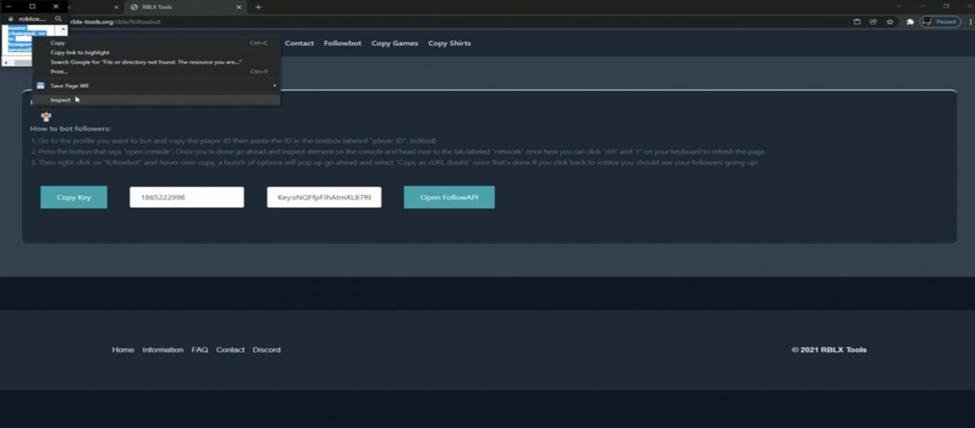The width and height of the screenshot is (975, 428).
Task: Switch to the RBLX Tools browser tab
Action: click(180, 7)
